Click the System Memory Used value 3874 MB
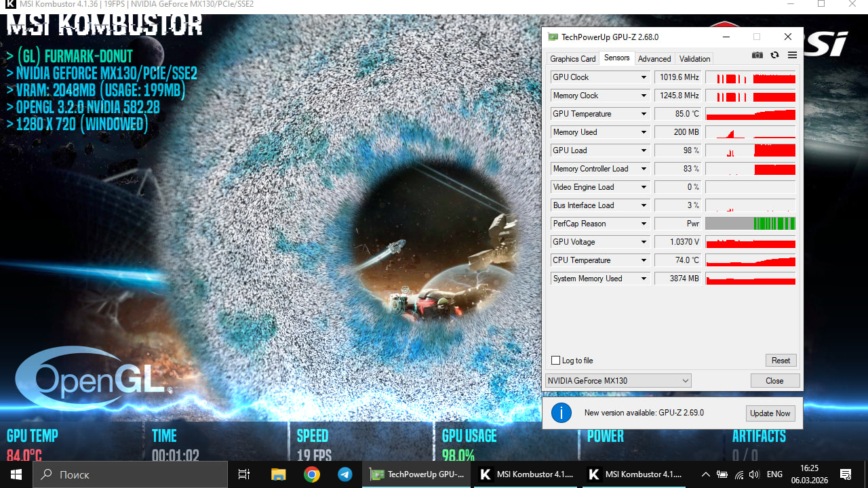868x488 pixels. click(x=677, y=279)
